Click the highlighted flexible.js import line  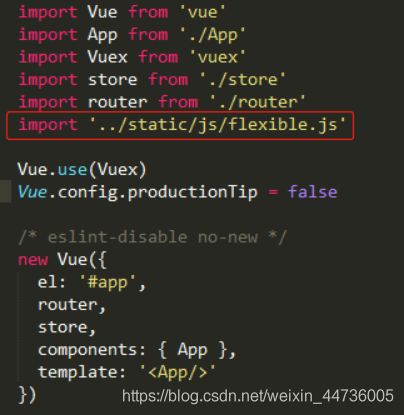tap(180, 125)
